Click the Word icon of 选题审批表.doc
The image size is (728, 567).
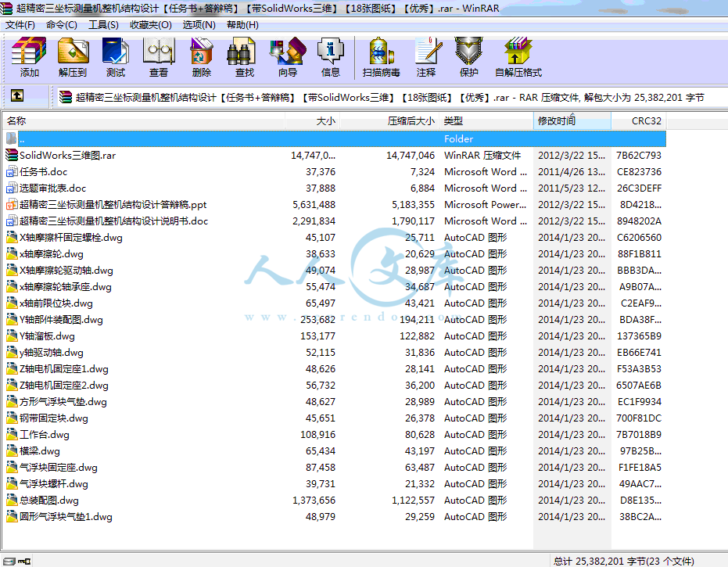12,188
